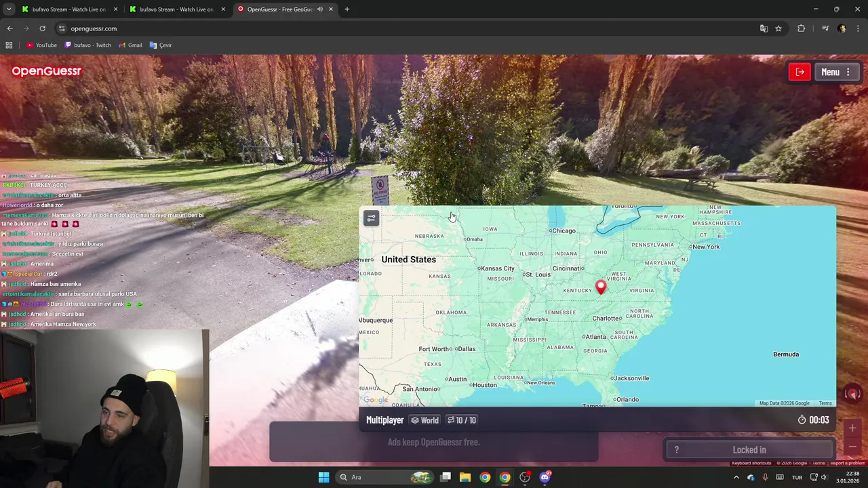Screen dimensions: 868x488
Task: Click the 00:03 countdown timer
Action: 813,420
